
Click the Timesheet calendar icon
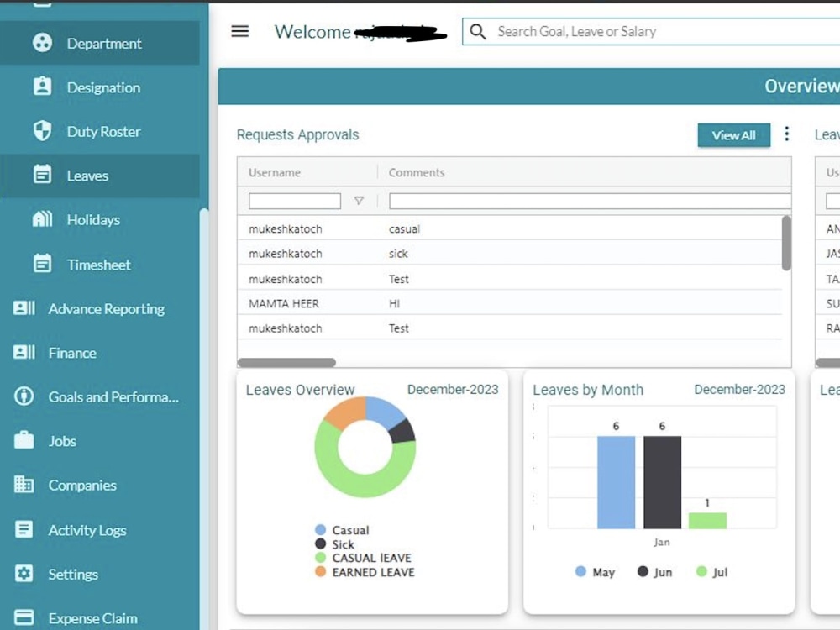(42, 264)
